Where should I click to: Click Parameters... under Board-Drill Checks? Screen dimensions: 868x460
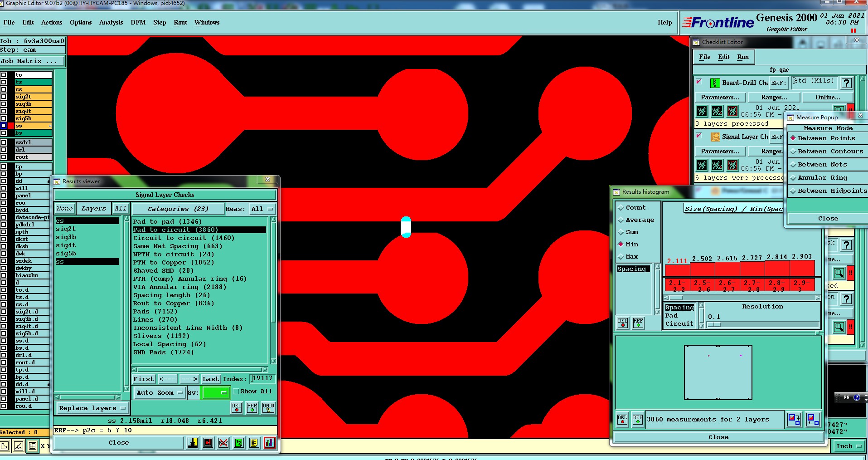coord(720,97)
